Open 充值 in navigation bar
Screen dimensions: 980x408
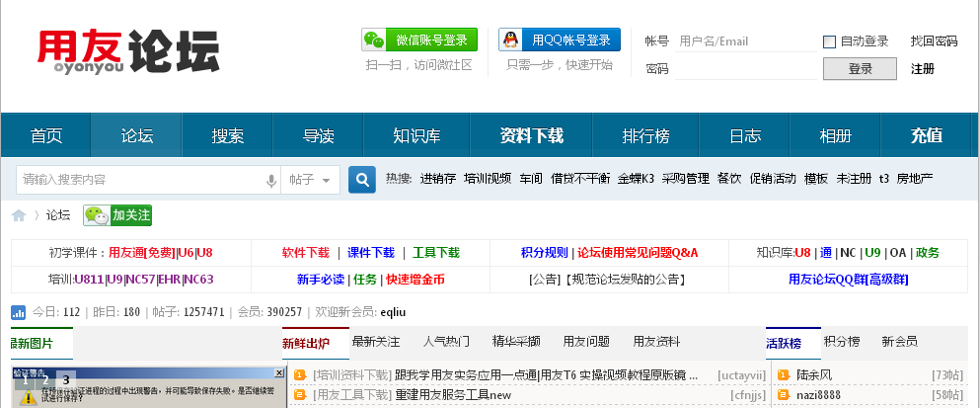tap(927, 135)
